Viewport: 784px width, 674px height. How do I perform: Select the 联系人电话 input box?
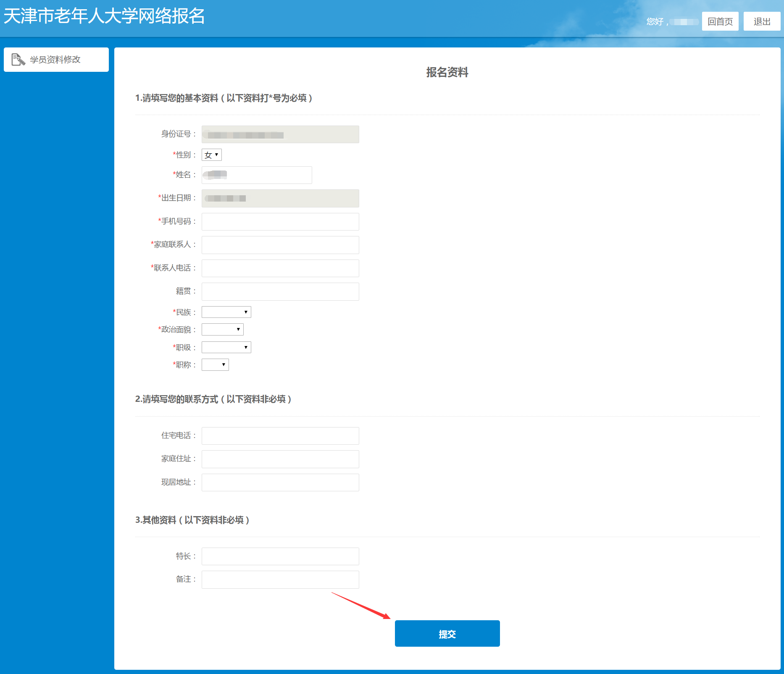(x=280, y=268)
